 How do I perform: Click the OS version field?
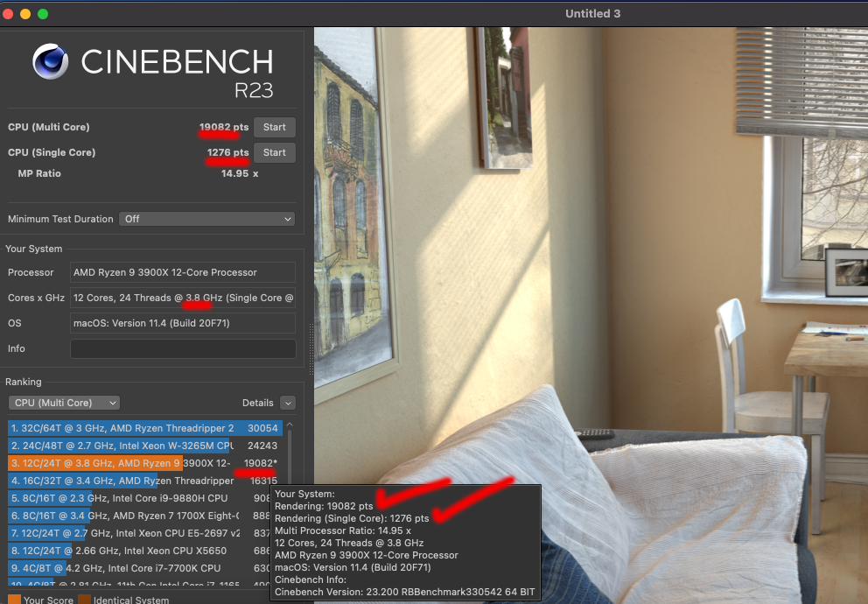(182, 323)
